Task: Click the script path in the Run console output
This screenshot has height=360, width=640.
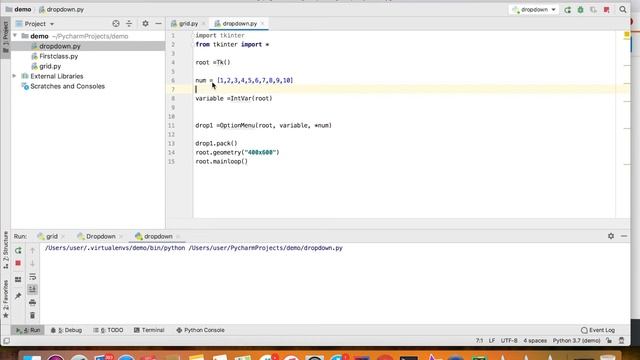Action: click(x=265, y=248)
